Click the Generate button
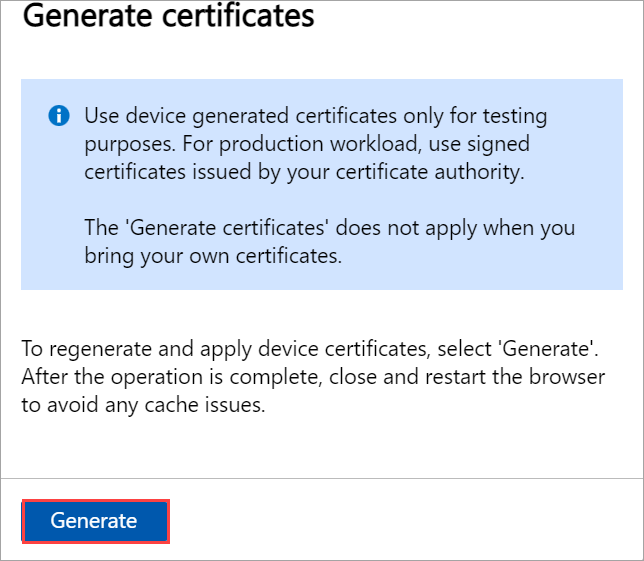The image size is (644, 561). pyautogui.click(x=94, y=521)
